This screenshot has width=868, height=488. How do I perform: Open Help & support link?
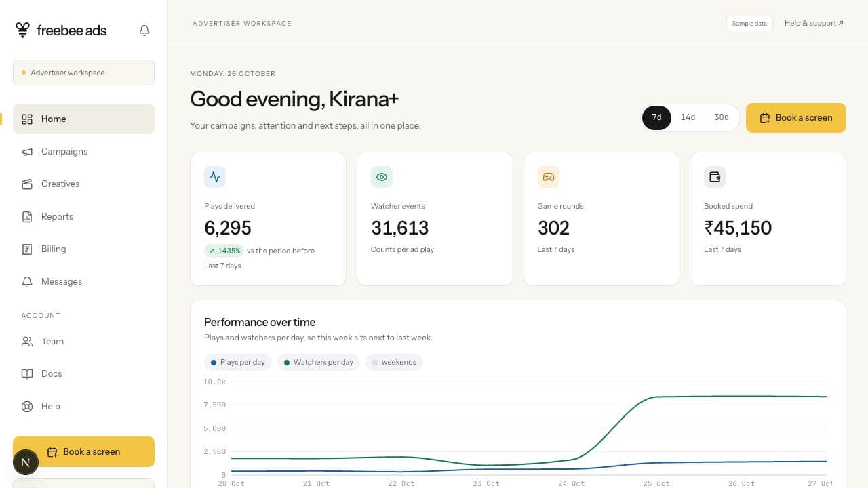tap(814, 23)
